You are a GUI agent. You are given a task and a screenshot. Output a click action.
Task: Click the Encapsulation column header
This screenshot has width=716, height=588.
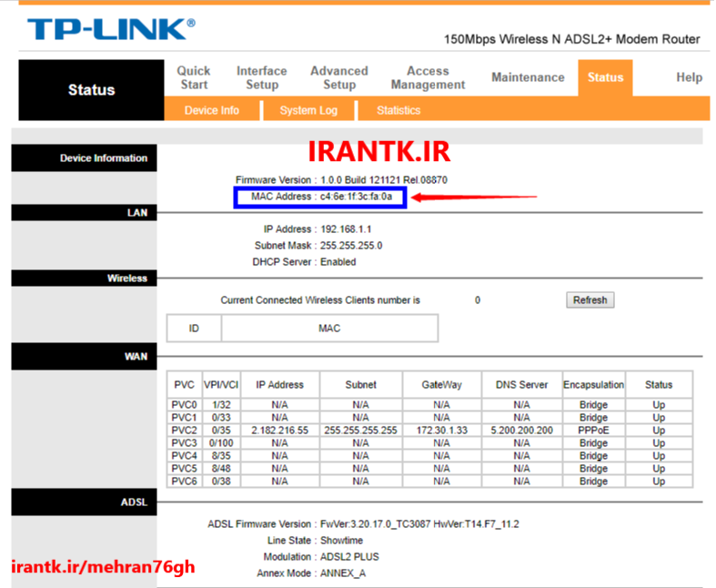tap(593, 385)
